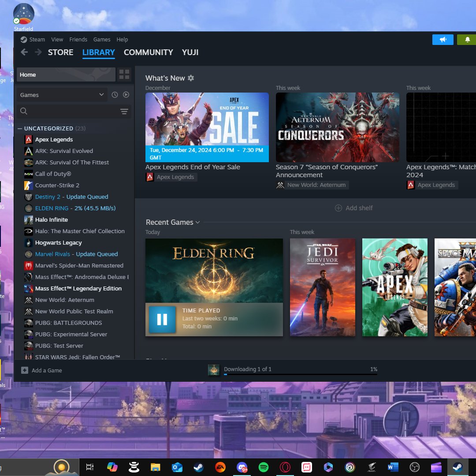
Task: Switch to the STORE tab
Action: [x=60, y=52]
